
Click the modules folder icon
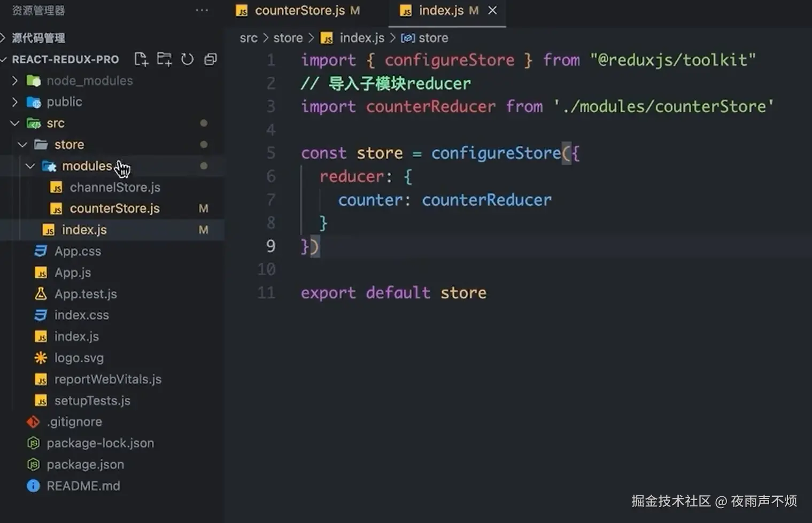coord(49,166)
